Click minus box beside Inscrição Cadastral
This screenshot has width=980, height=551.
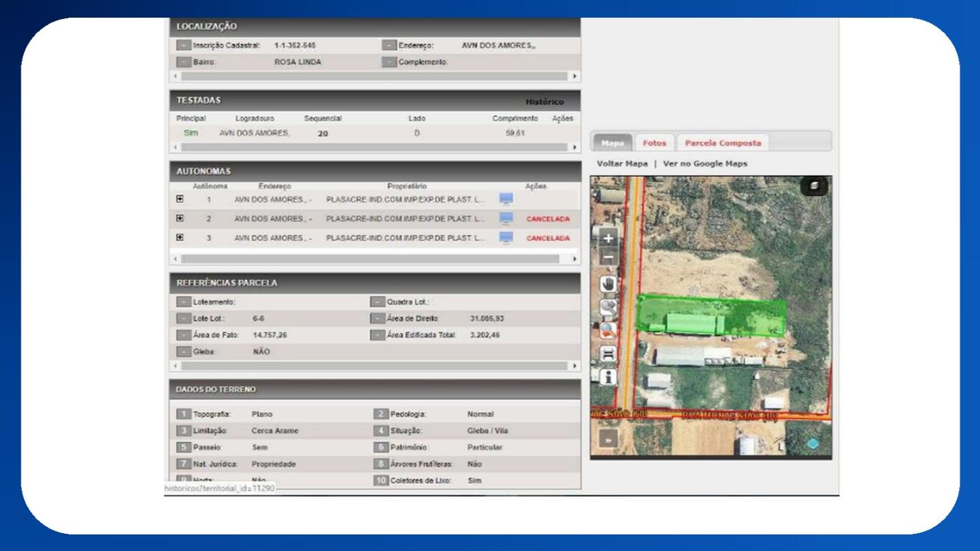coord(183,46)
